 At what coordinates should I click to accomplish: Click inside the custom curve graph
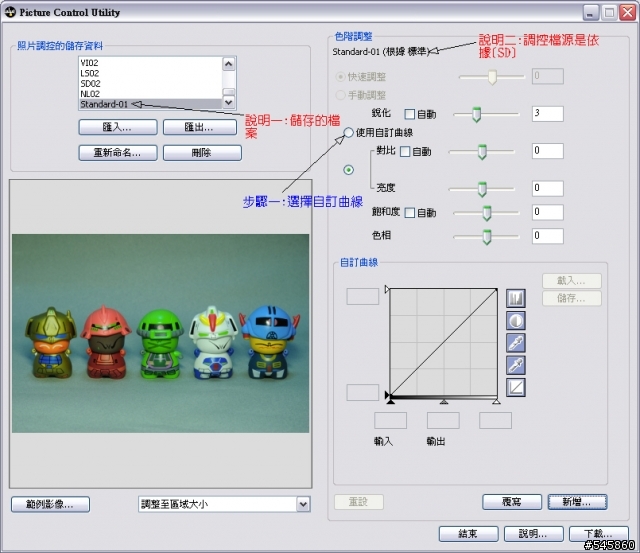pos(443,342)
